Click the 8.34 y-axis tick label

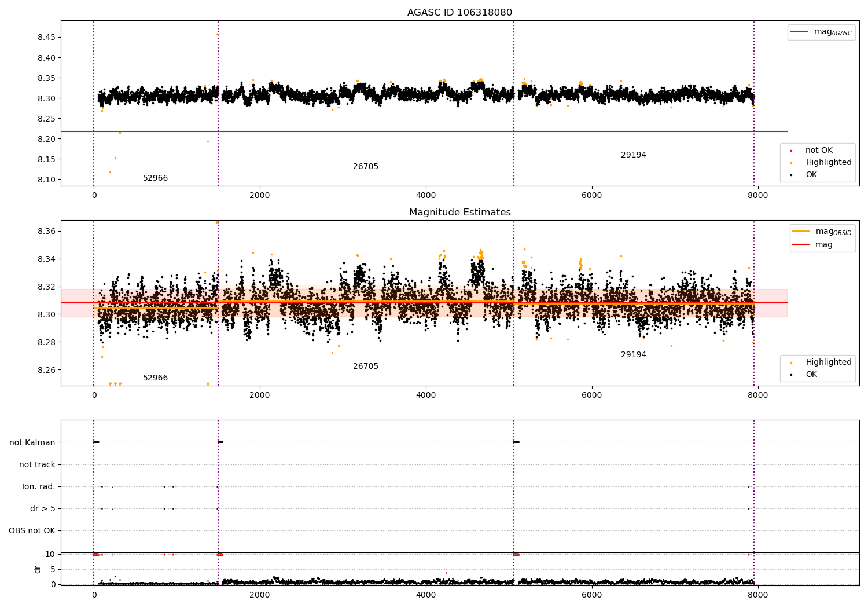coord(46,259)
